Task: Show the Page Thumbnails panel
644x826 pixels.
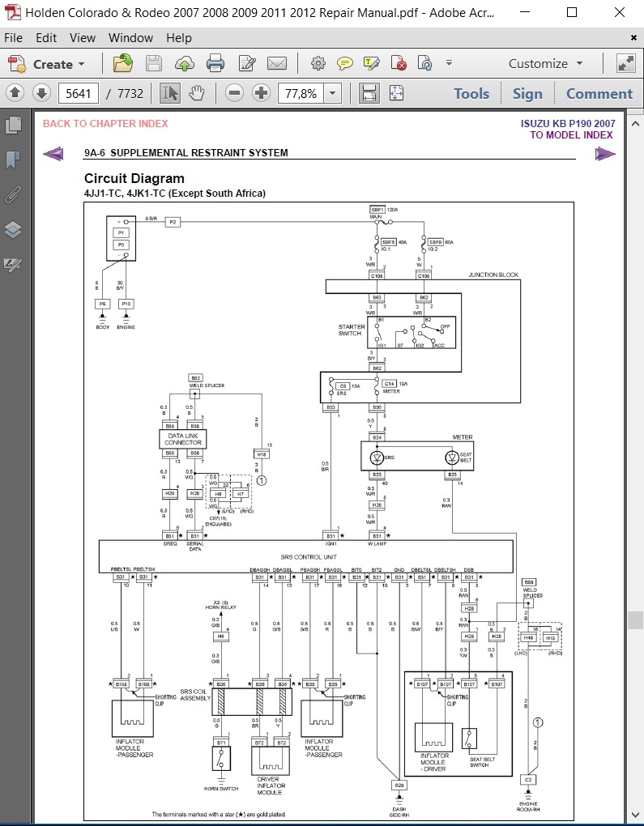Action: [12, 125]
